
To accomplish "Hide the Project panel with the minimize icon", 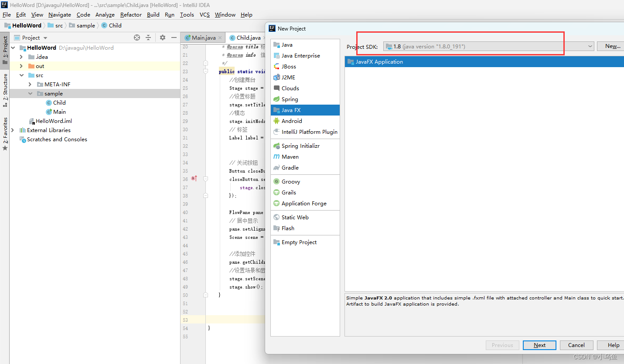I will tap(174, 38).
